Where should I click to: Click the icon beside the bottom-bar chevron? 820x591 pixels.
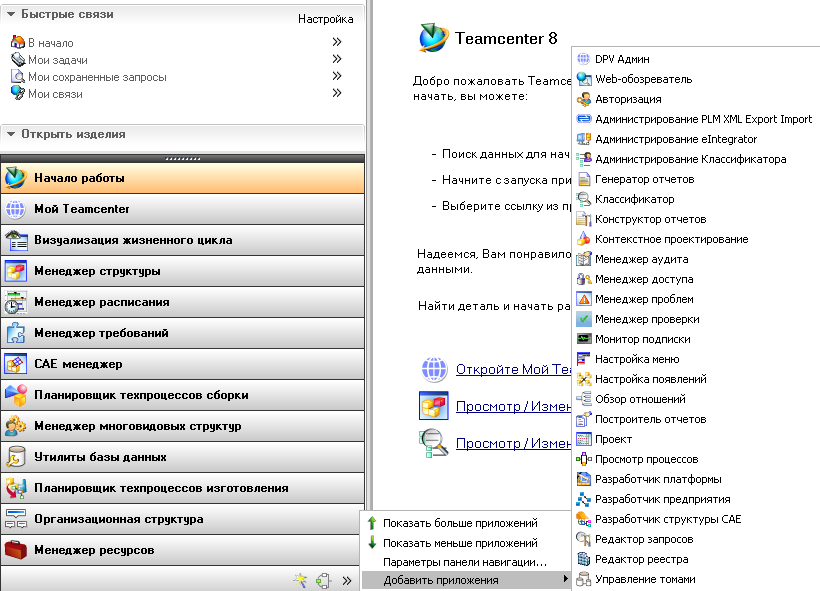tap(324, 581)
